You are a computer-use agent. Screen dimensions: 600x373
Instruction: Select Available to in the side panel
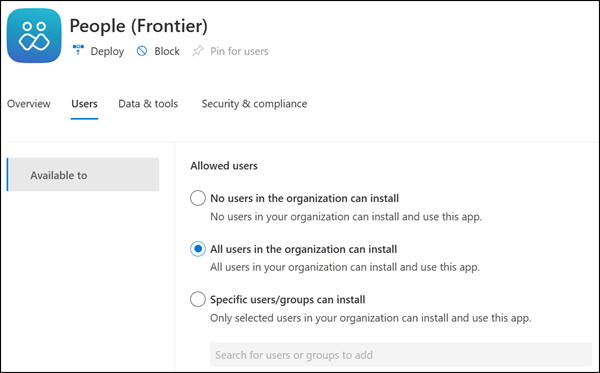83,175
